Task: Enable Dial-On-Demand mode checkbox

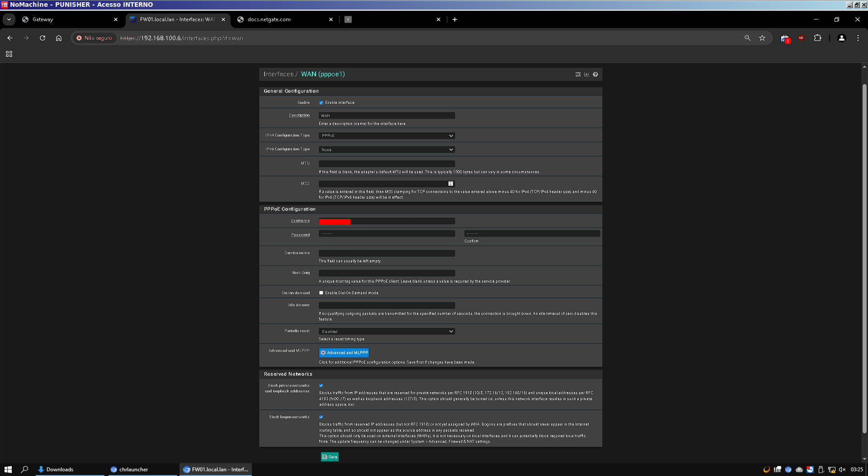Action: pos(321,293)
